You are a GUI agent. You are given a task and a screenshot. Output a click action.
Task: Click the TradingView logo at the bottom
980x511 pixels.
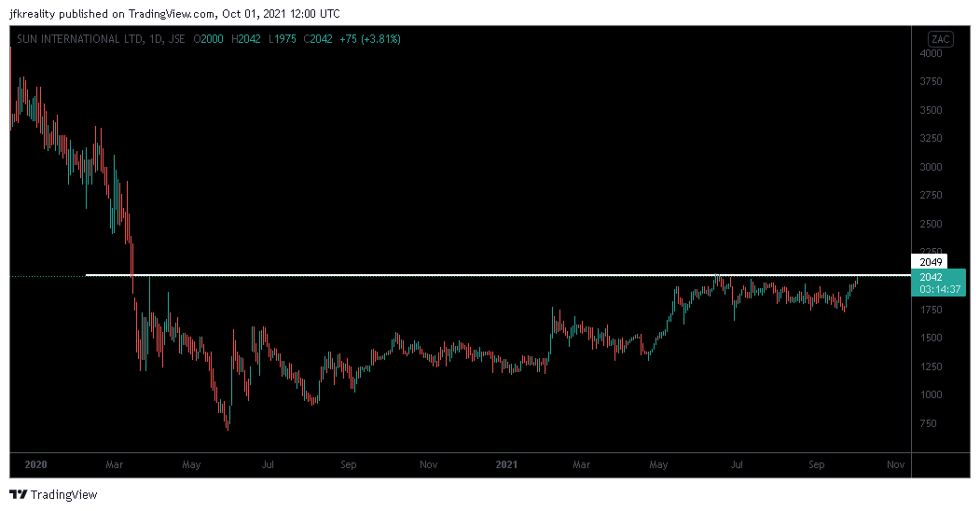tap(54, 495)
